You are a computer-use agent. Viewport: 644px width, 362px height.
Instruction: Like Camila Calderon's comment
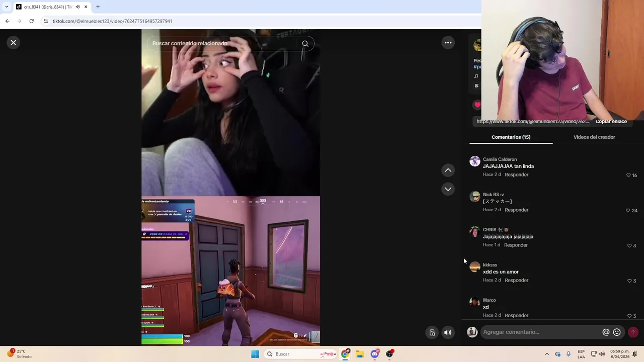[628, 175]
